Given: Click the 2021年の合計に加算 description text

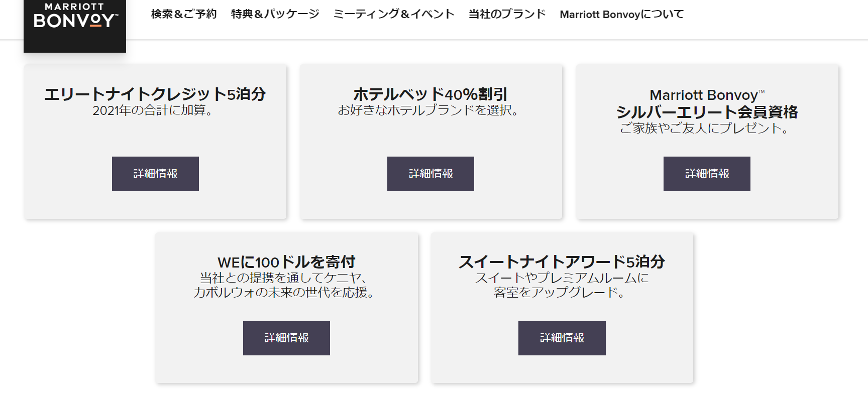Looking at the screenshot, I should tap(152, 110).
